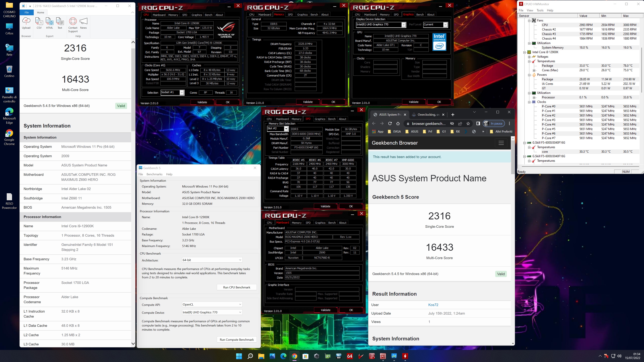Click Validate in CPU-Z CPU window
This screenshot has height=362, width=644.
click(202, 102)
